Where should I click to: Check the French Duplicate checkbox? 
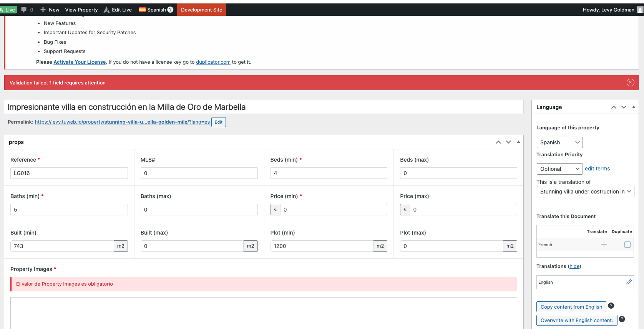click(627, 245)
